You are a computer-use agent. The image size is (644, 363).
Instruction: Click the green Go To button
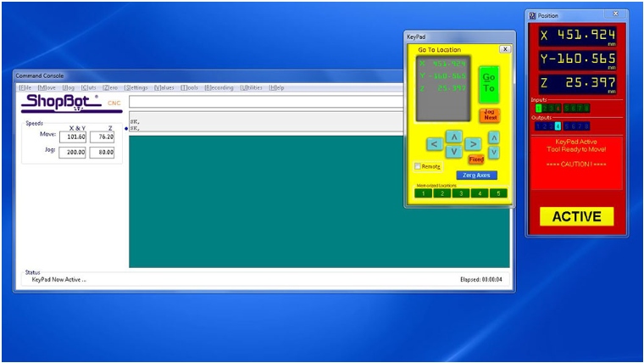coord(488,82)
